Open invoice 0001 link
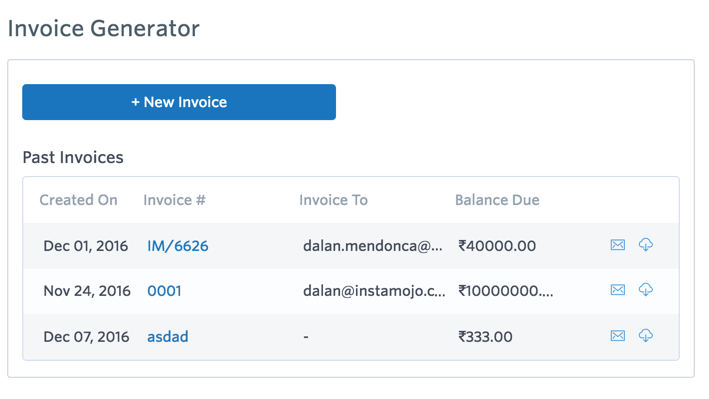 [x=164, y=290]
